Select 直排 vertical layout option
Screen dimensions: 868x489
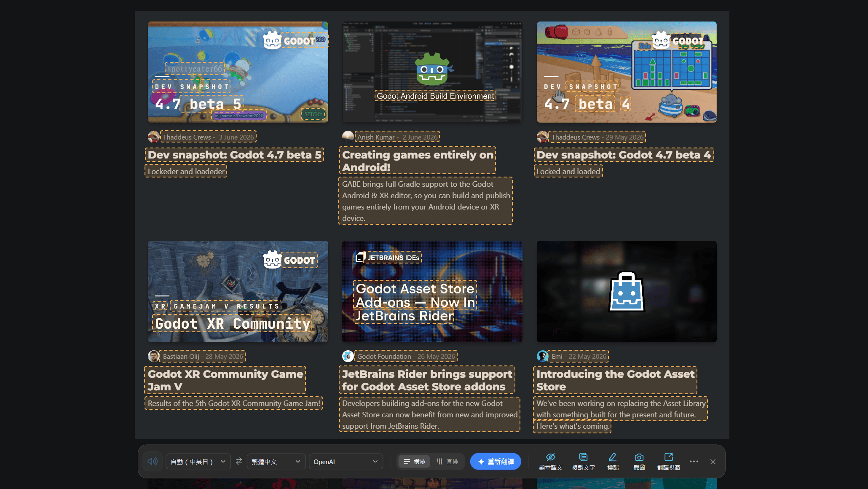(447, 462)
